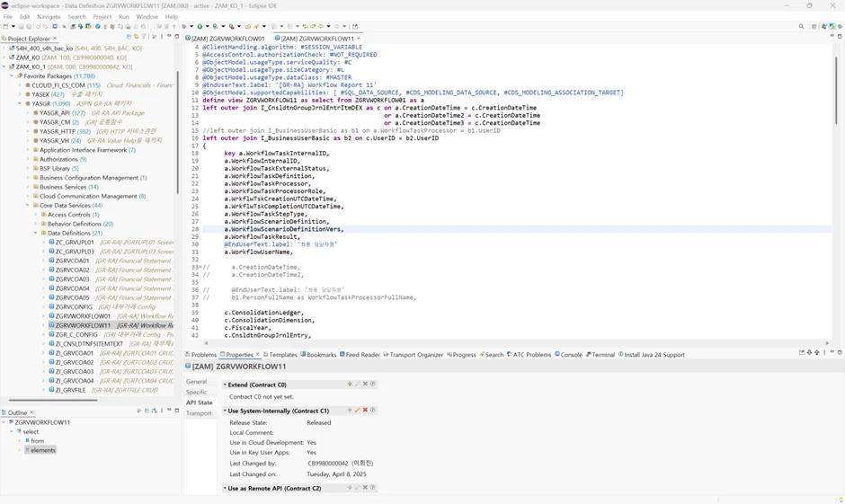Maximize the editor area using its maximize icon
845x504 pixels.
click(840, 37)
